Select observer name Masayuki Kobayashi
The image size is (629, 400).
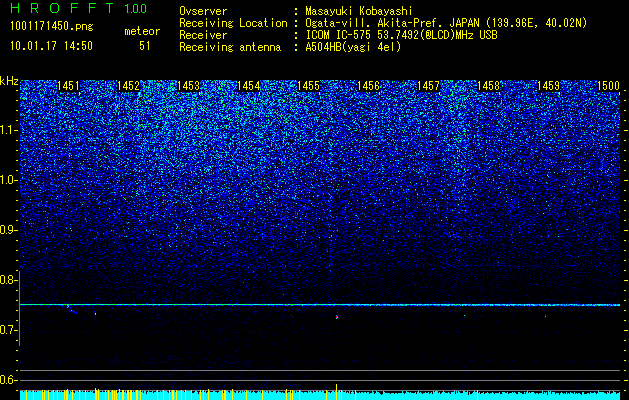pos(359,11)
